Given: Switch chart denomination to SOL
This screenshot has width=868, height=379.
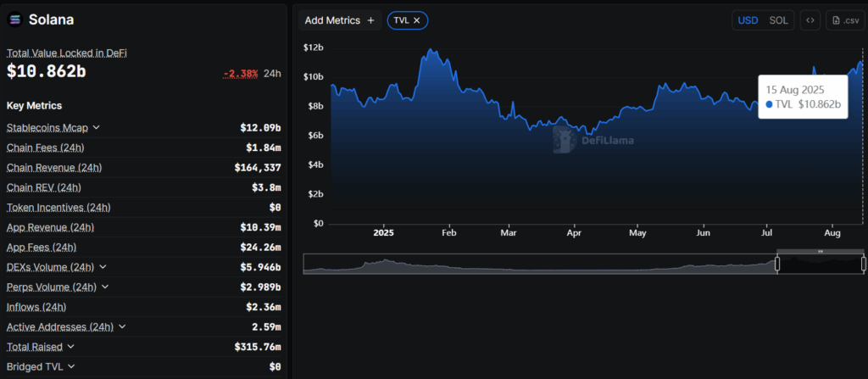Looking at the screenshot, I should coord(778,20).
